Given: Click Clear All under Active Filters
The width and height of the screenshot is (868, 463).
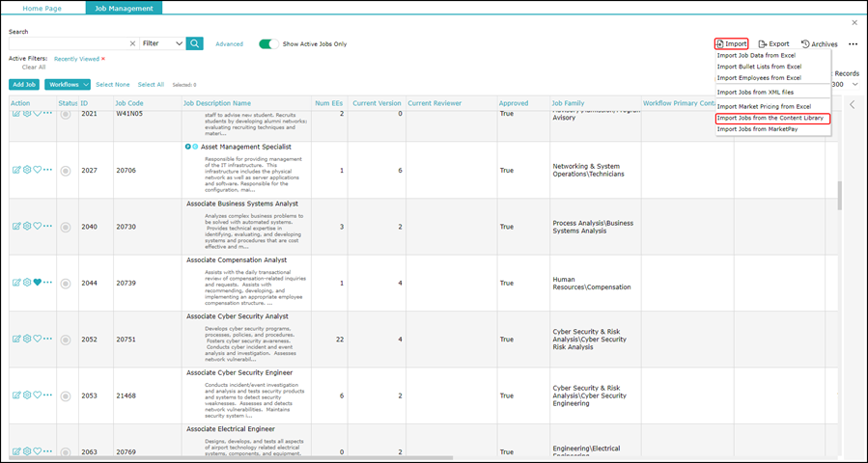Looking at the screenshot, I should tap(34, 67).
